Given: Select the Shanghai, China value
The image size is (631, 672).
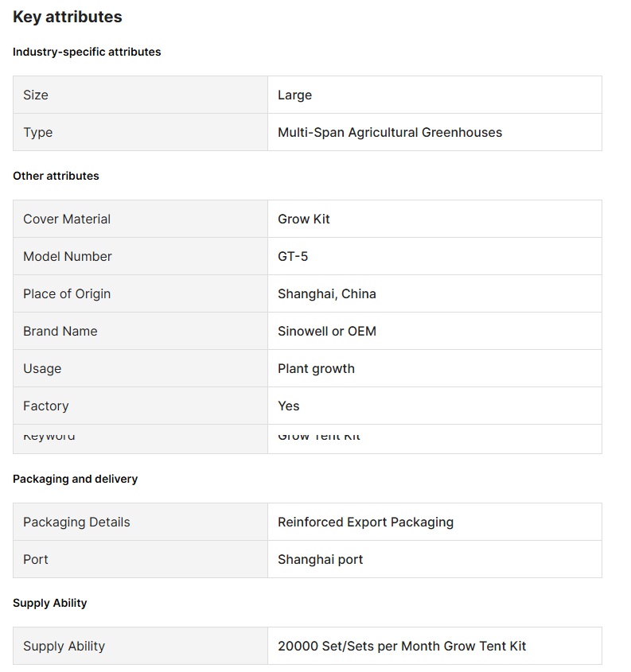Looking at the screenshot, I should (327, 293).
